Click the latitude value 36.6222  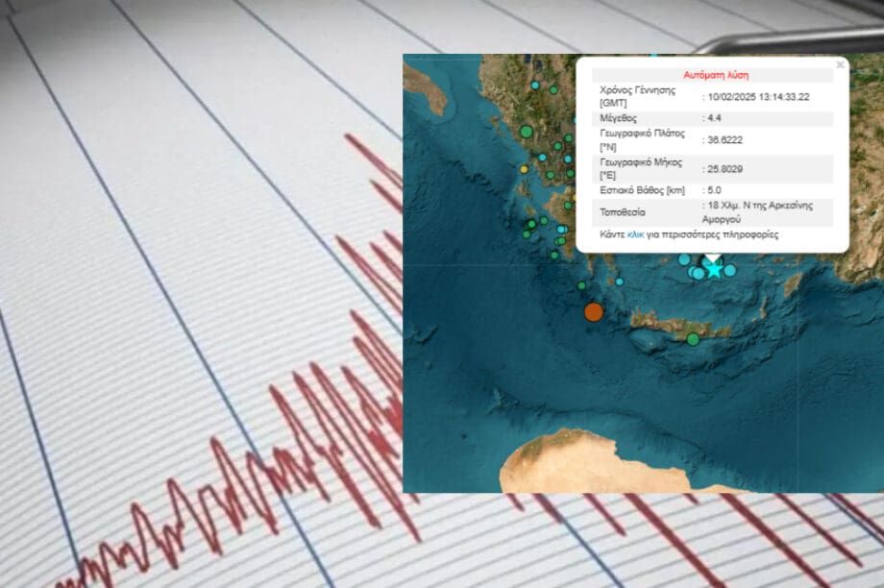(725, 140)
